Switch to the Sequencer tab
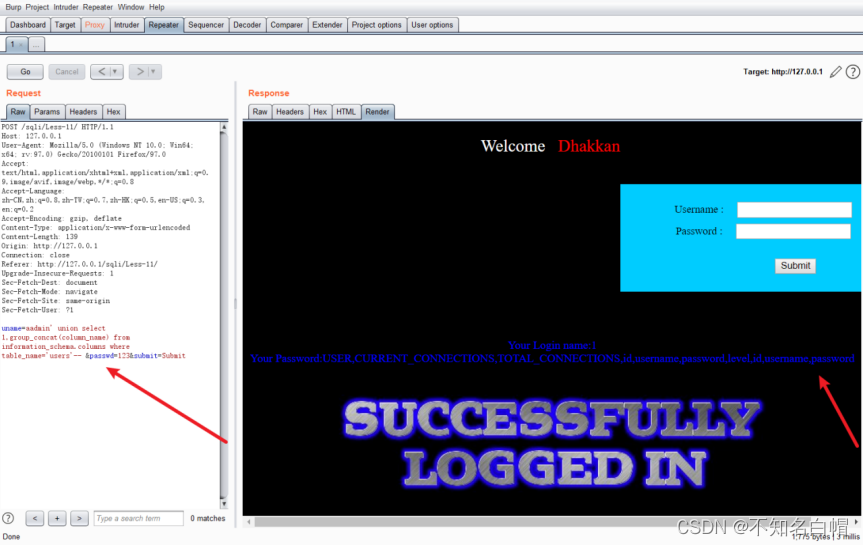This screenshot has width=863, height=546. (206, 25)
